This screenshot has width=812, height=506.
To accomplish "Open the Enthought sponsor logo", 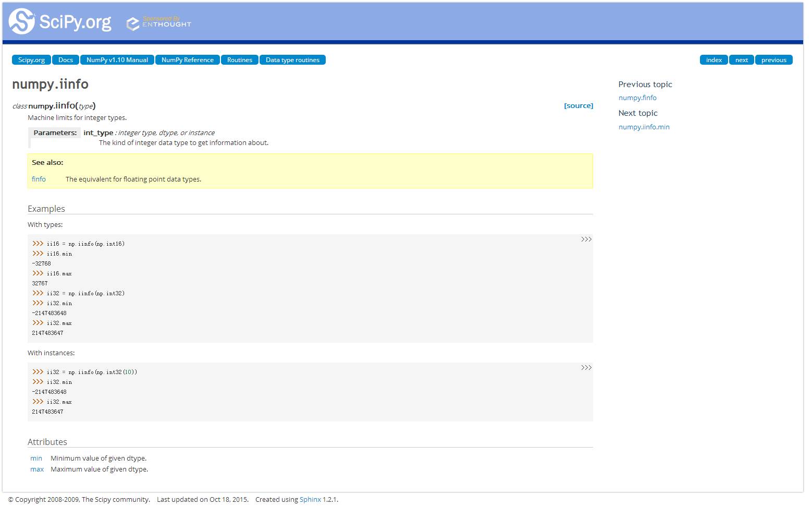I will pos(159,23).
